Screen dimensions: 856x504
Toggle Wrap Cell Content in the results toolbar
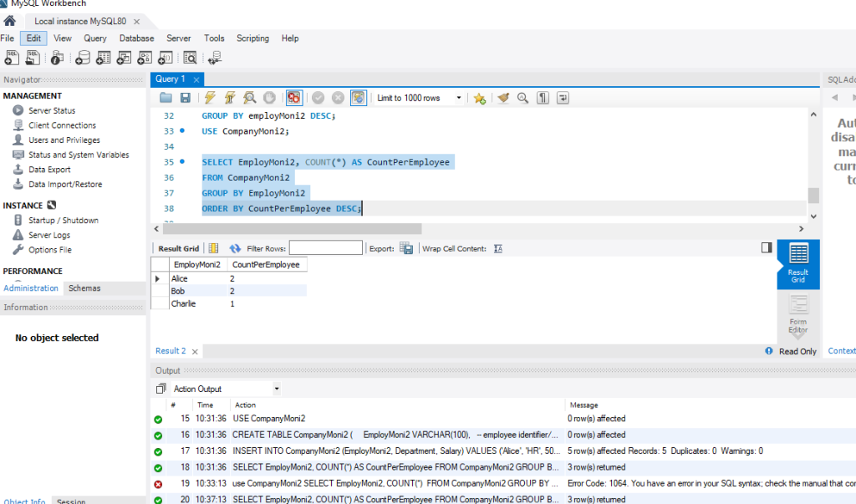click(x=497, y=248)
